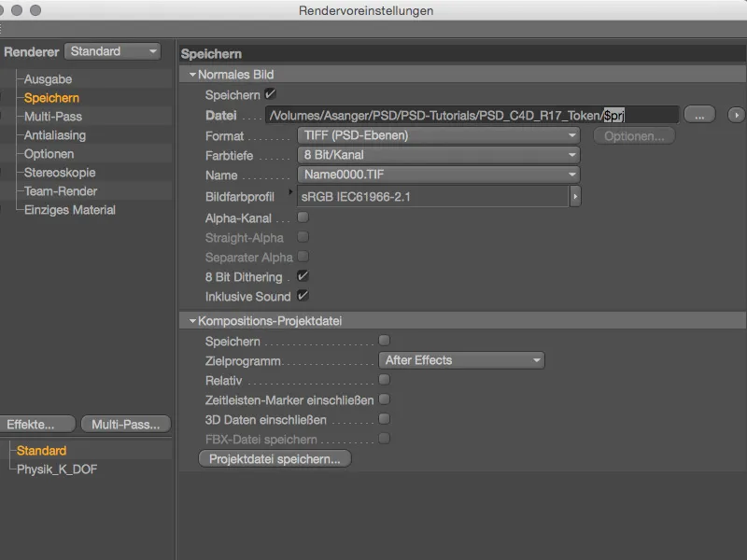Open the Format dropdown TIFF (PSD-Ebenen)

click(438, 135)
